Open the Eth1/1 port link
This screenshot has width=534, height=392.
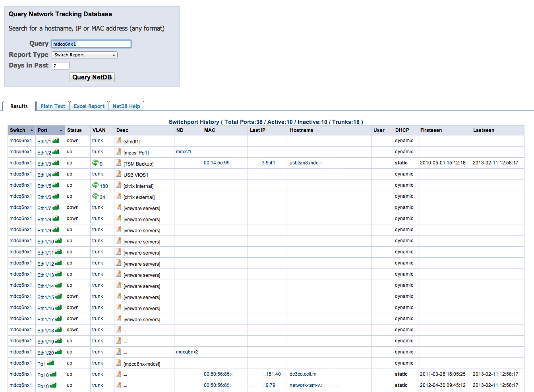pos(44,141)
